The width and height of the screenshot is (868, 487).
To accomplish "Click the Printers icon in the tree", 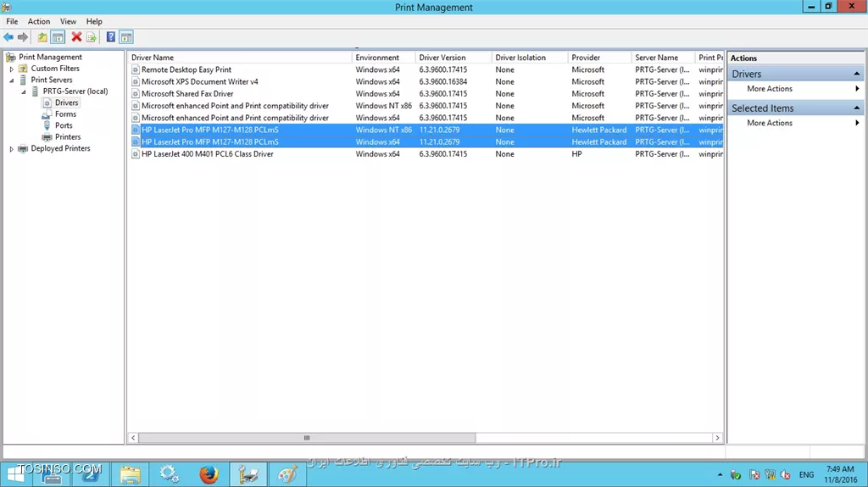I will (47, 137).
